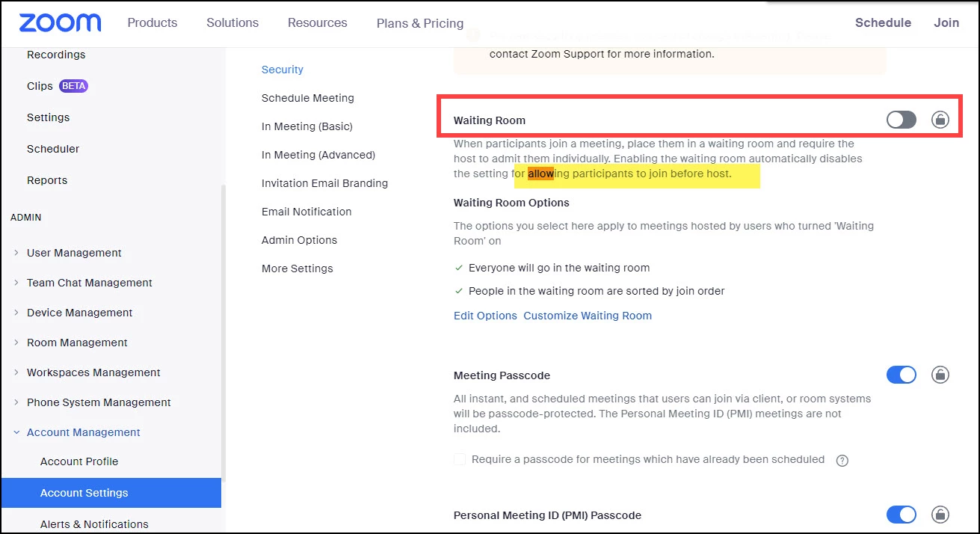Click Personal Meeting ID (PMI) Passcode heading
The width and height of the screenshot is (980, 534).
coord(547,515)
